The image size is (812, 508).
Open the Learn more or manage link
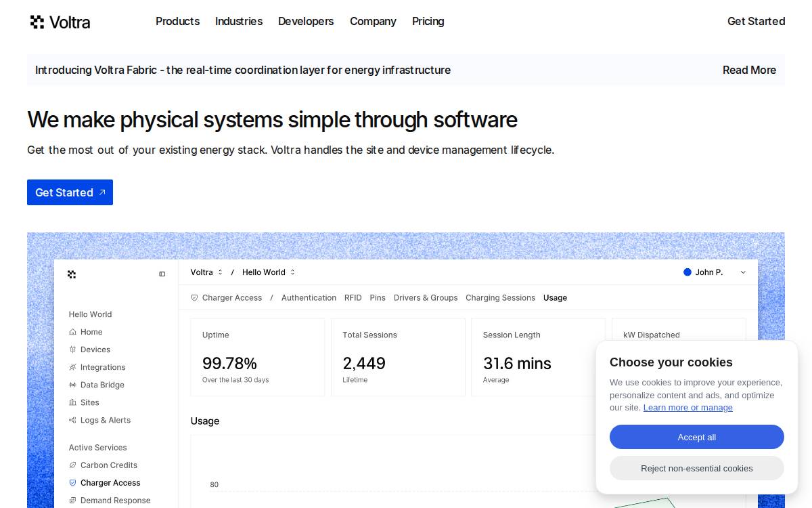click(688, 408)
